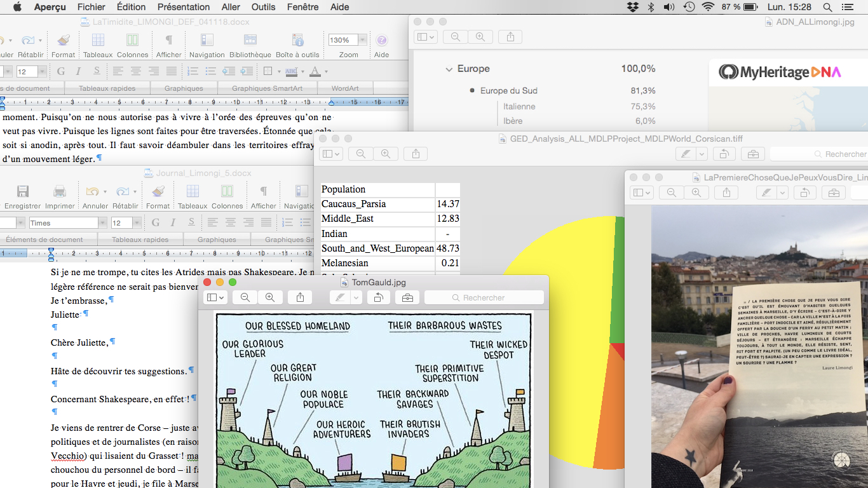
Task: Open Boîte à outils in the LaTimidite document
Action: pos(297,41)
